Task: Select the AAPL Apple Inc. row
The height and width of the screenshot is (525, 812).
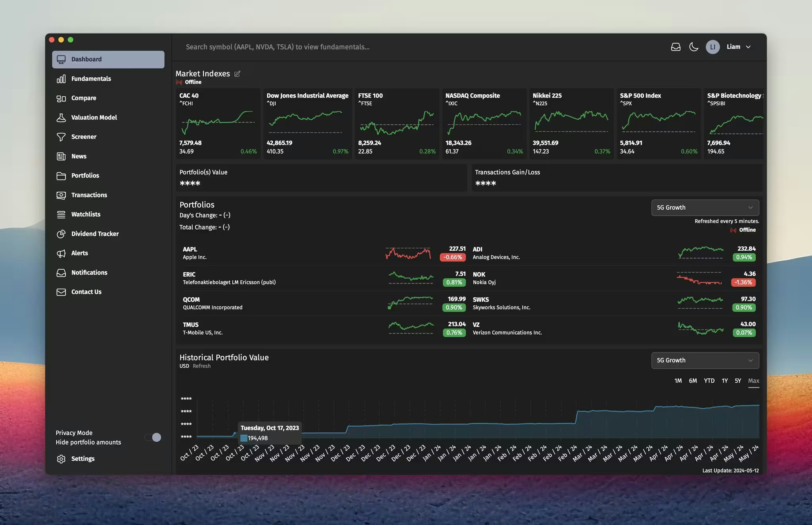Action: click(x=324, y=253)
